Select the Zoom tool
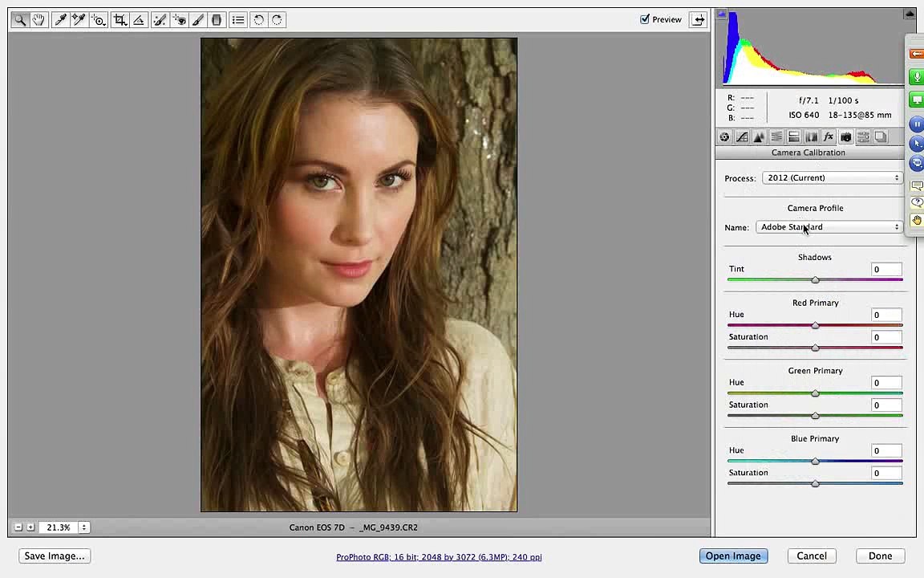Viewport: 924px width, 578px height. [x=20, y=20]
